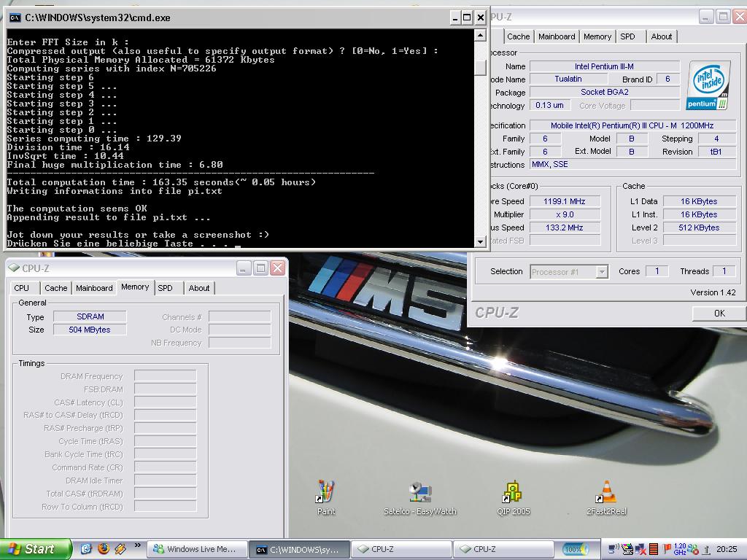Click first CPU-Z taskbar button
747x560 pixels.
tap(402, 549)
